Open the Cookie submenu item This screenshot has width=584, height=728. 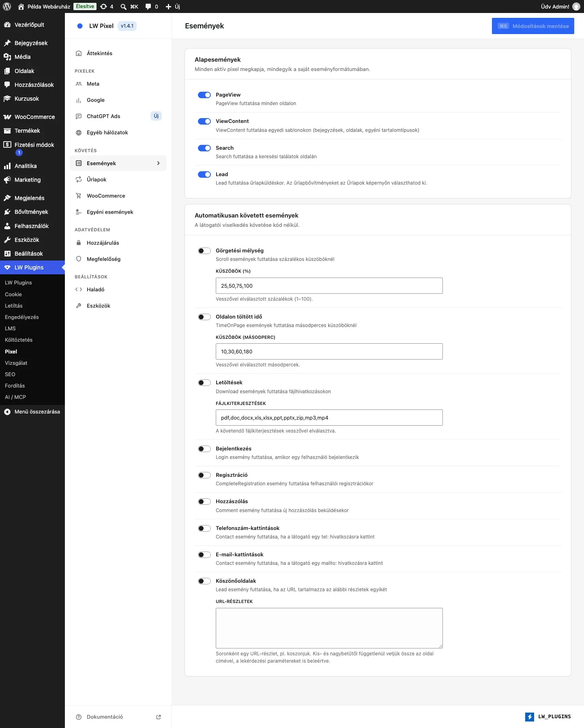[13, 294]
